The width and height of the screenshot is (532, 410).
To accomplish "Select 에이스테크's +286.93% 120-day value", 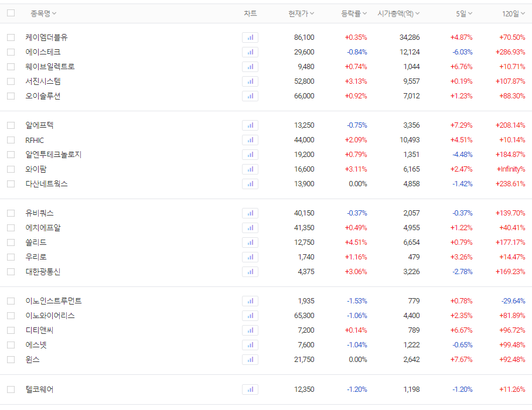I will [x=510, y=52].
